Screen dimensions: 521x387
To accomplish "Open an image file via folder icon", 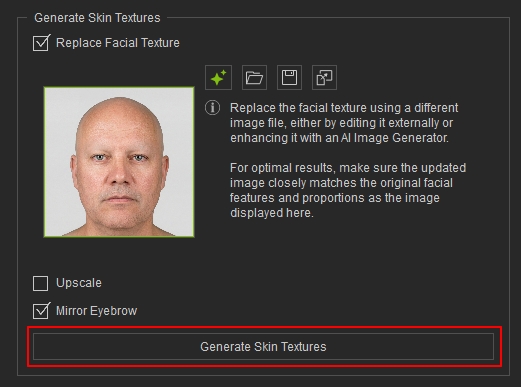I will (254, 78).
